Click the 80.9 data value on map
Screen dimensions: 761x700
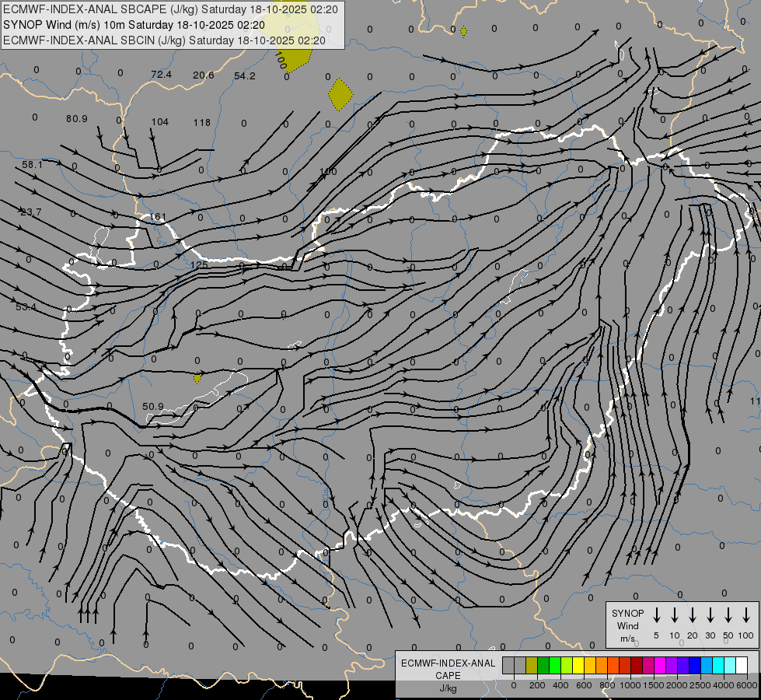pos(77,118)
